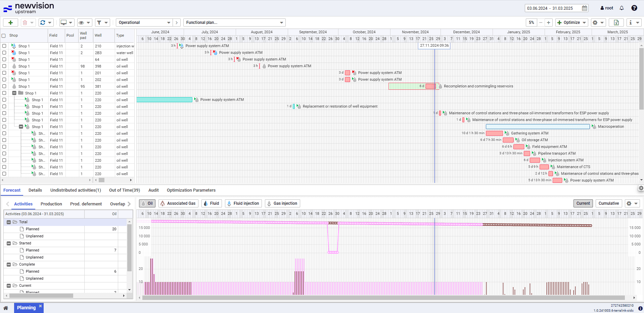Open the filter funnel icon
Screen dimensions: 644x313
click(99, 23)
